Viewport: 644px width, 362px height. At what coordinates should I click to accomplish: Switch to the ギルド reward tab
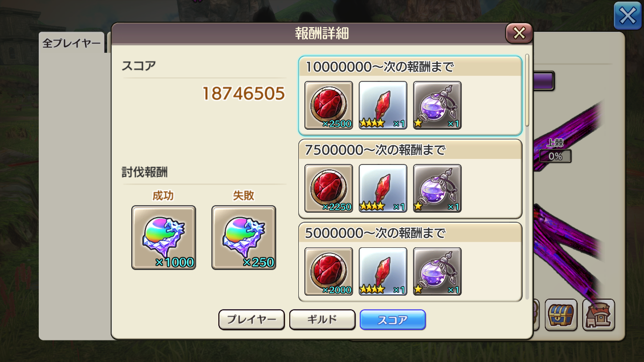point(322,320)
